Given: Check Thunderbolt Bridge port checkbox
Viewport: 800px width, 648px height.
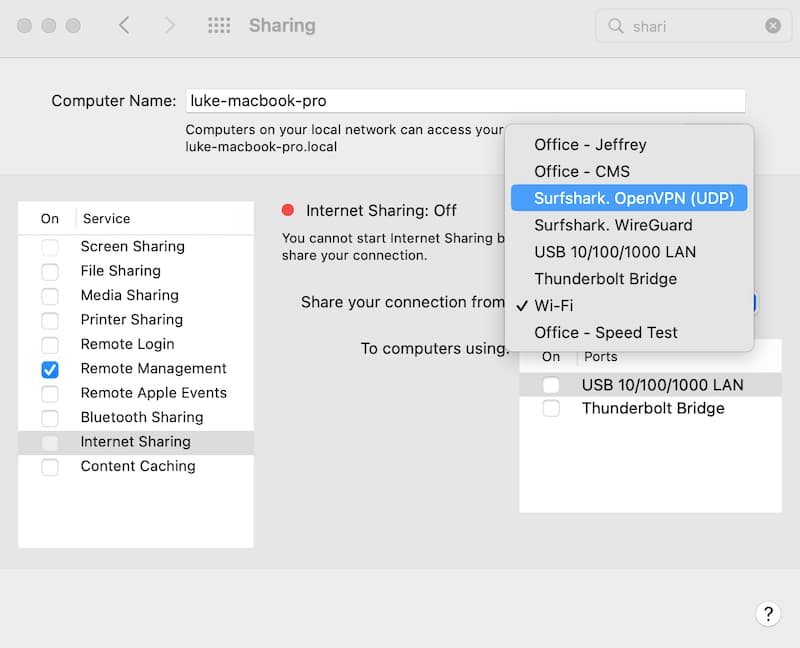Looking at the screenshot, I should tap(551, 408).
